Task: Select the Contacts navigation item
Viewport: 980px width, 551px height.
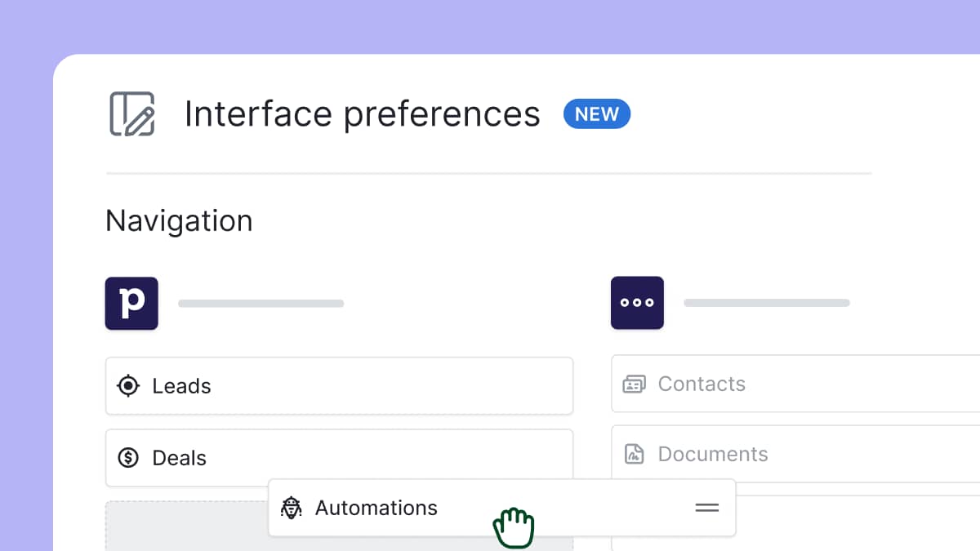Action: click(x=701, y=384)
